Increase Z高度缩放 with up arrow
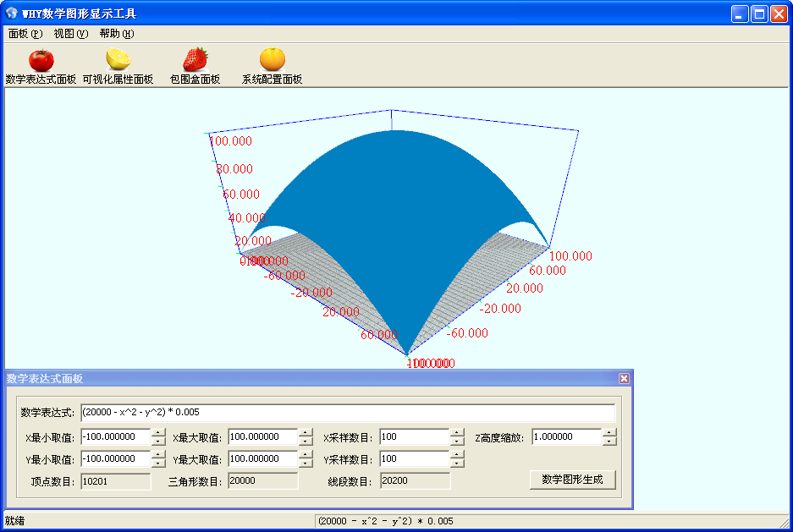Viewport: 793px width, 532px height. pos(609,433)
